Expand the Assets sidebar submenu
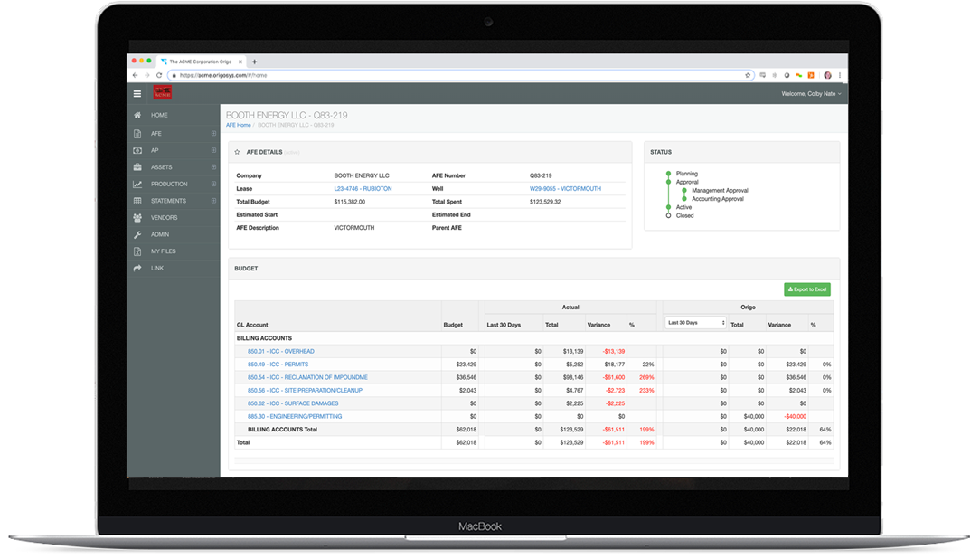This screenshot has width=980, height=559. coord(213,167)
